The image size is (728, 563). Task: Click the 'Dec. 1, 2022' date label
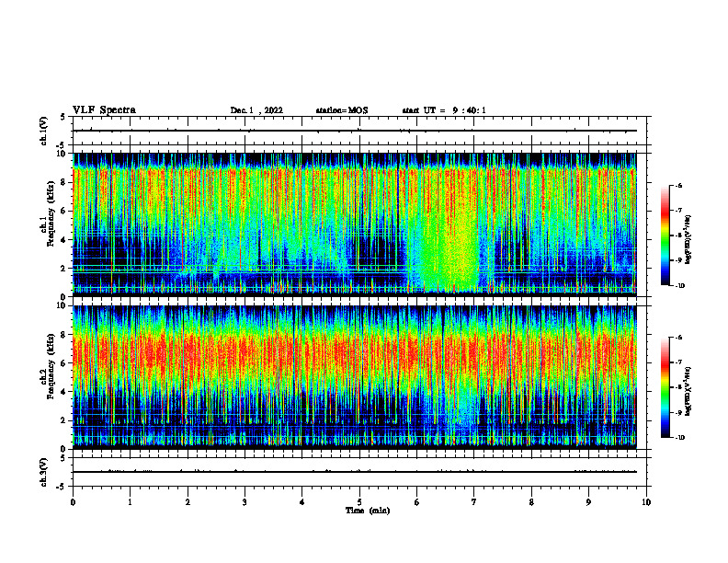256,110
